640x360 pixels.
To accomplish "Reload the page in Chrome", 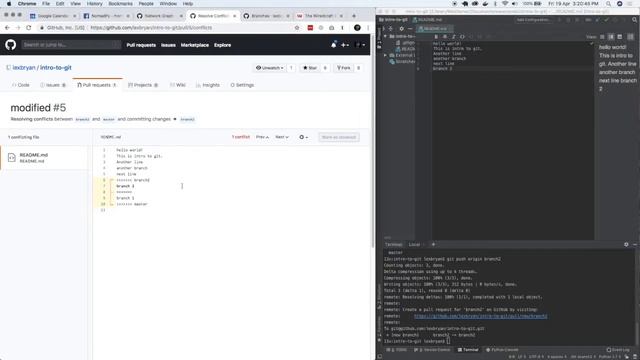I will 29,28.
